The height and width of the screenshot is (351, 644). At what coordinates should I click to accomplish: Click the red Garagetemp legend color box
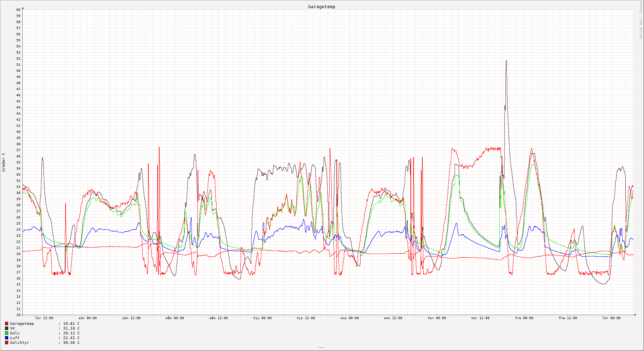tap(6, 324)
